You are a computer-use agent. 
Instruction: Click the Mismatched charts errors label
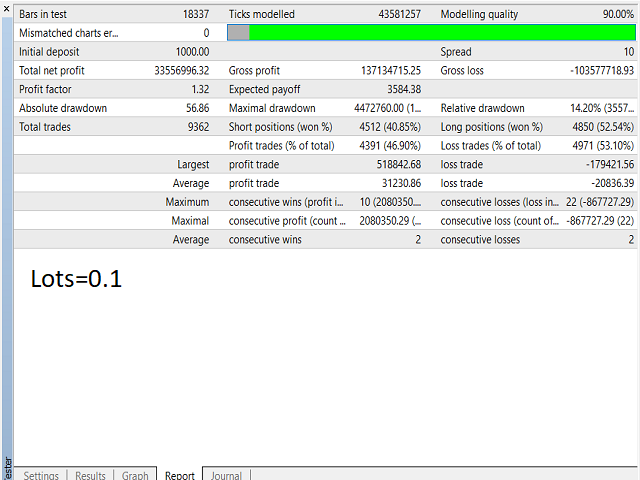(68, 33)
